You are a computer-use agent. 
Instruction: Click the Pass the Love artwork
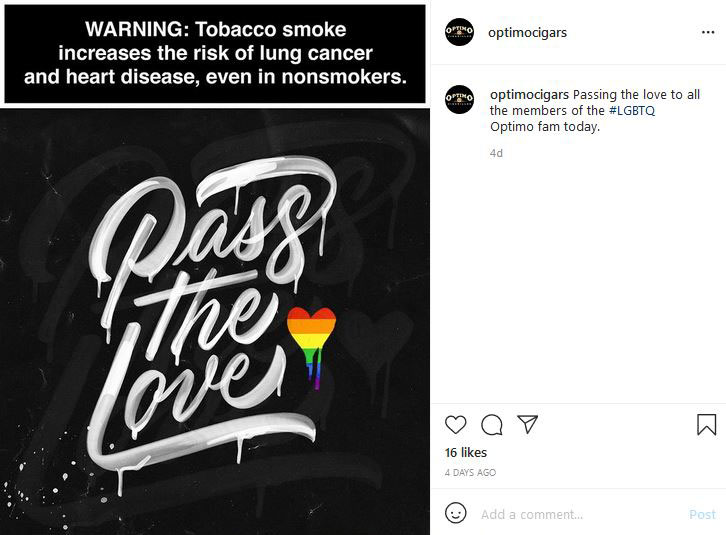[215, 322]
